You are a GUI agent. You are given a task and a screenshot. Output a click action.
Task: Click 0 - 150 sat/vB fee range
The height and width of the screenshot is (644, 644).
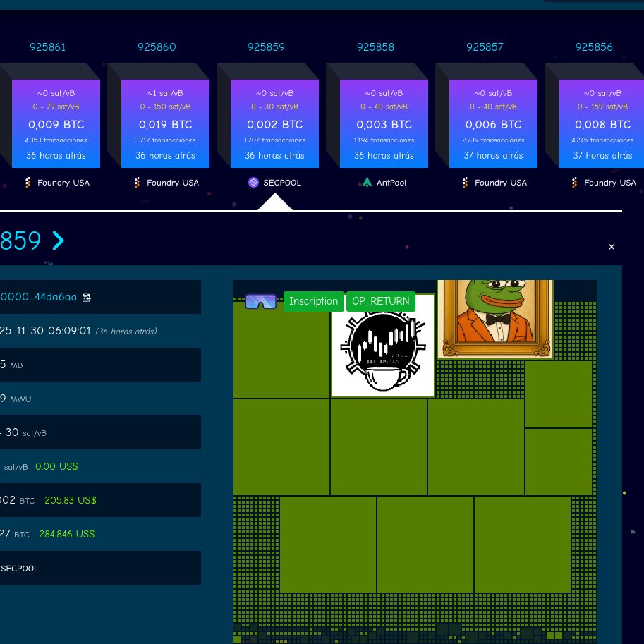click(x=166, y=107)
